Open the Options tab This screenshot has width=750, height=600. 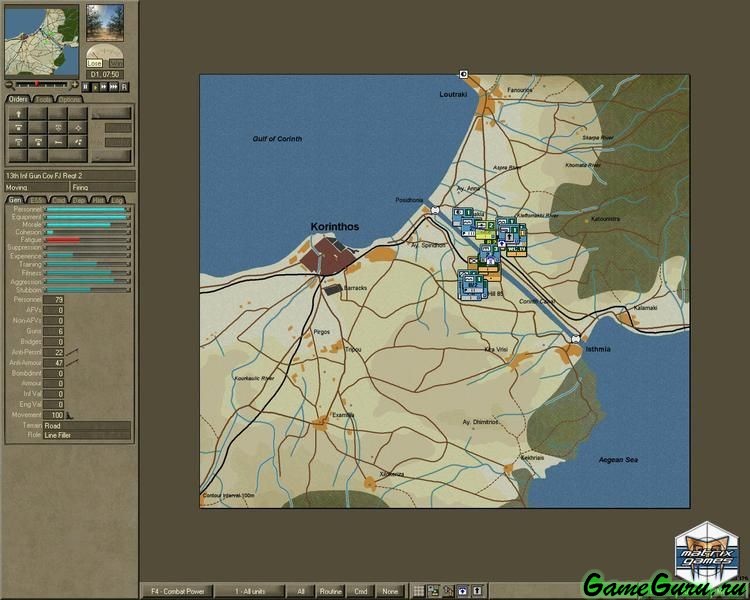point(69,100)
